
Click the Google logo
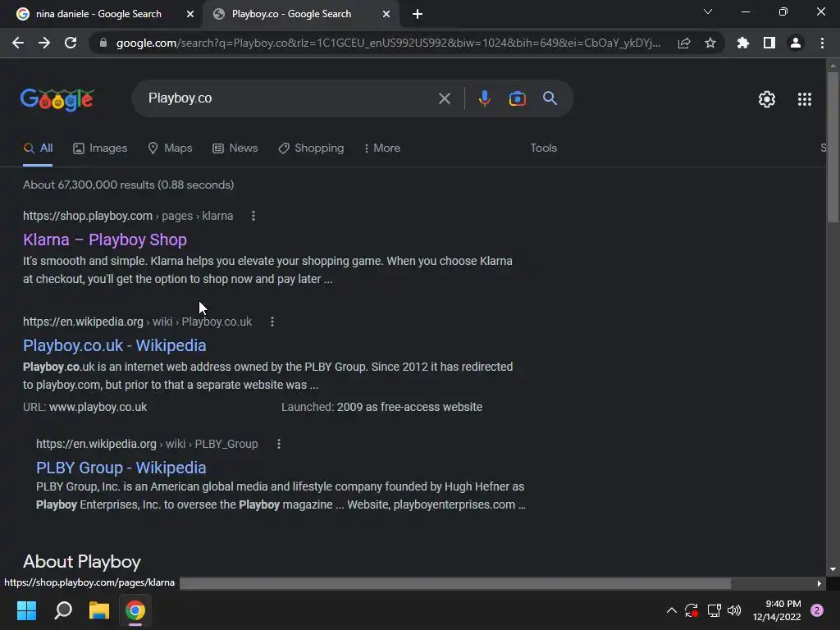57,99
